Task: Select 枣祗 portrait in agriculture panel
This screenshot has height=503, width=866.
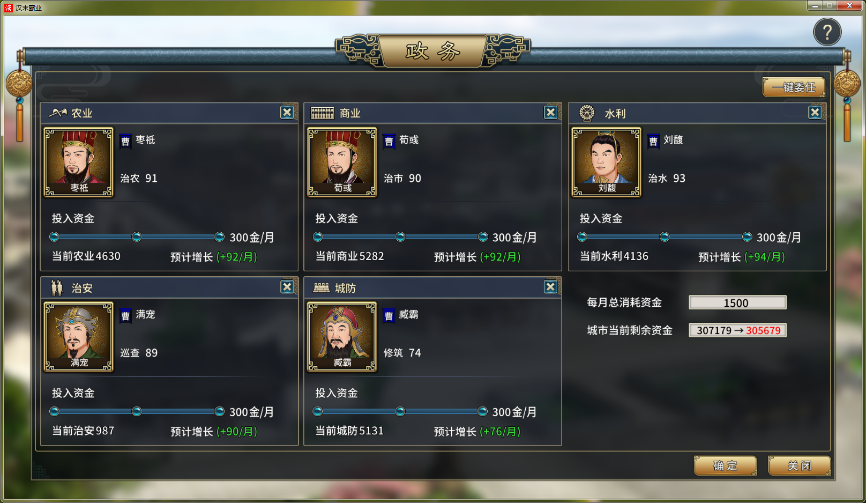Action: (78, 162)
